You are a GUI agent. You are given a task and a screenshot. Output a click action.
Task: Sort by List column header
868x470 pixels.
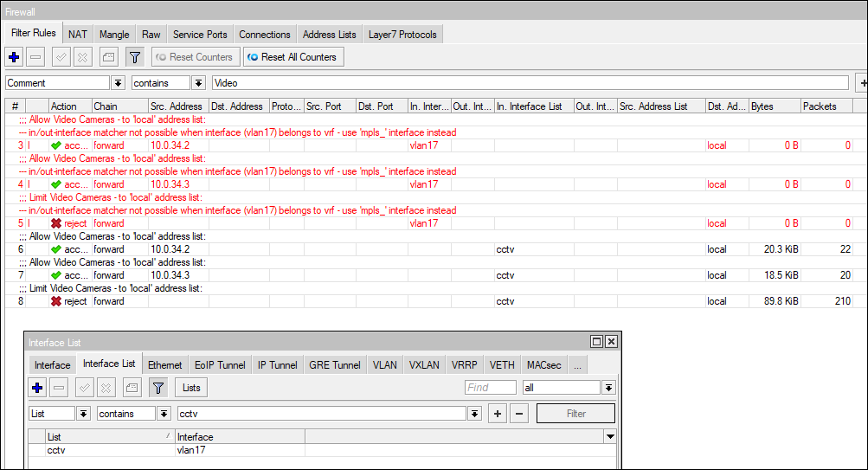(110, 437)
